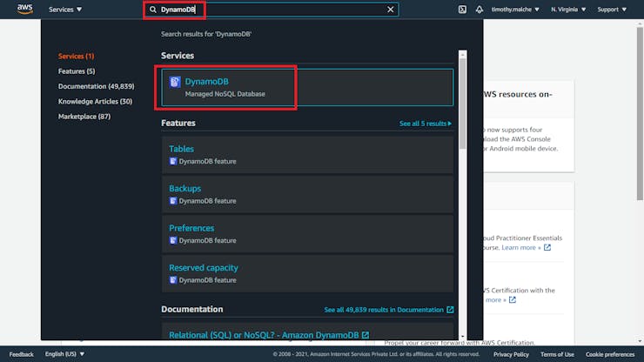Select the Features (5) filter
Screen dimensions: 644x362
click(77, 71)
